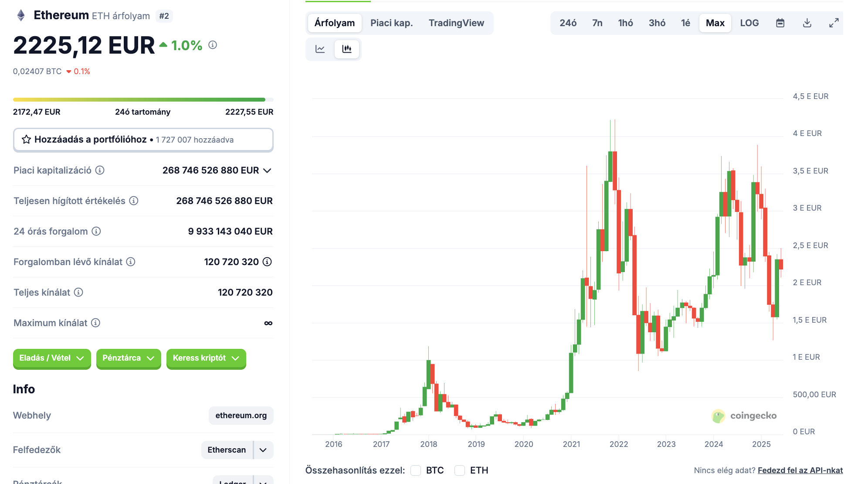Click the 0,02407 BTC price text
Viewport: 868px width, 484px height.
(37, 72)
